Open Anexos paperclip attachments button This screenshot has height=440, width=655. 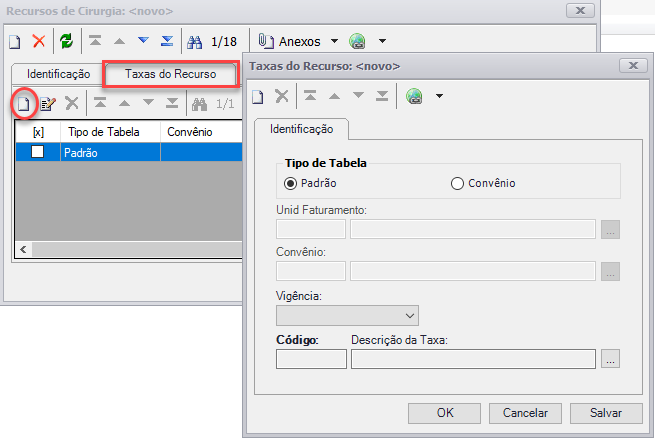click(289, 41)
